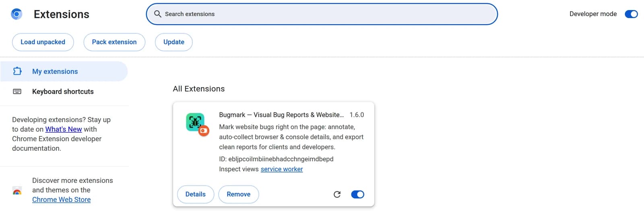The width and height of the screenshot is (644, 211).
Task: Click the Load unpacked button
Action: [43, 42]
